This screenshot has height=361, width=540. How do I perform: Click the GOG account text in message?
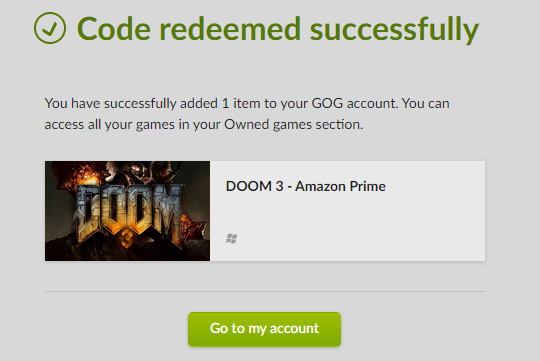click(354, 103)
